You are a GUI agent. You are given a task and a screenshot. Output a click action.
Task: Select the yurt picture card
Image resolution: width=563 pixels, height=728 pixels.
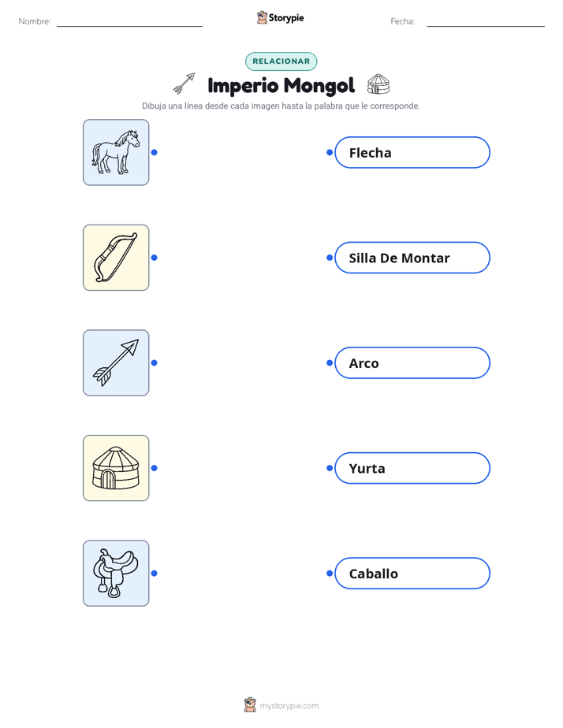click(x=116, y=468)
